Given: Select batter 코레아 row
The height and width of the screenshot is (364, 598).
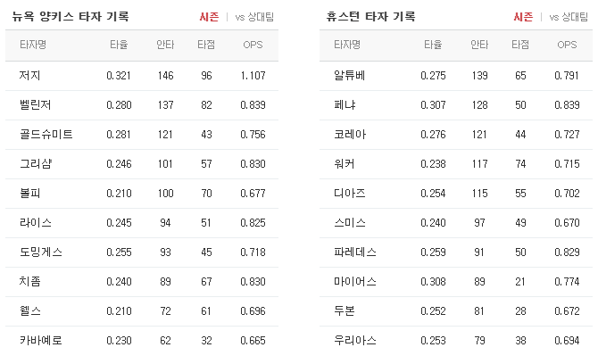Looking at the screenshot, I should click(x=456, y=134).
